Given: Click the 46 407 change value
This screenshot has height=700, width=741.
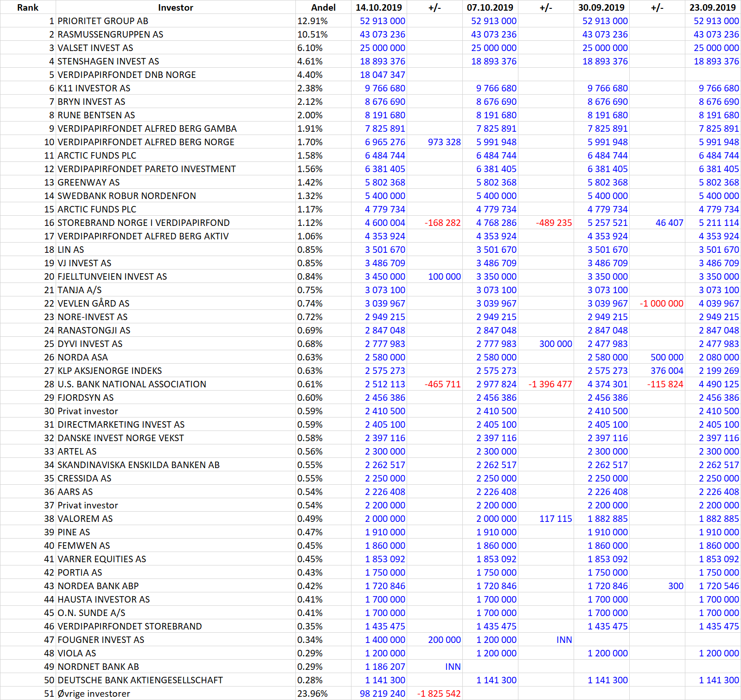Looking at the screenshot, I should 670,223.
